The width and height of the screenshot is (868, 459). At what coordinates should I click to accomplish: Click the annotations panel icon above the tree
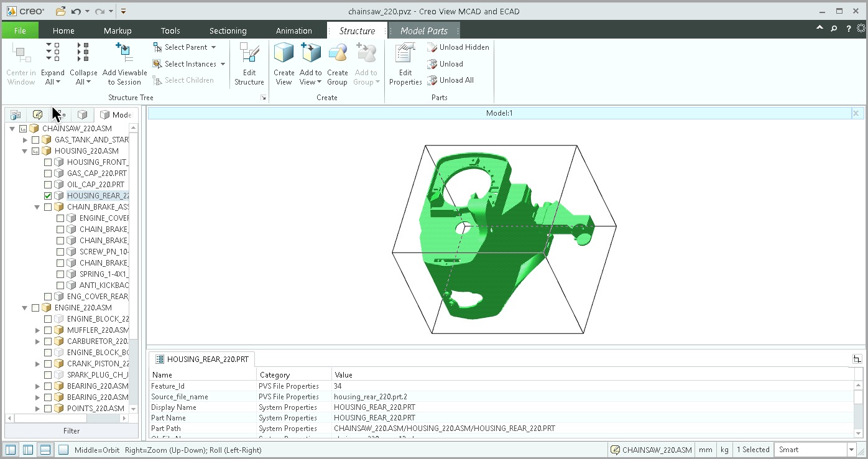pyautogui.click(x=37, y=114)
